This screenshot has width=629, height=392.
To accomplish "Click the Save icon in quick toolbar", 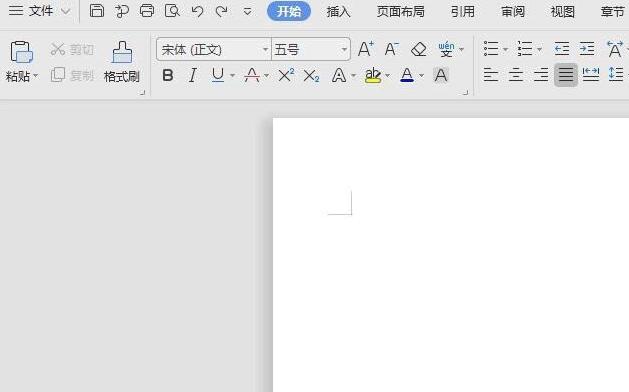I will pyautogui.click(x=97, y=11).
